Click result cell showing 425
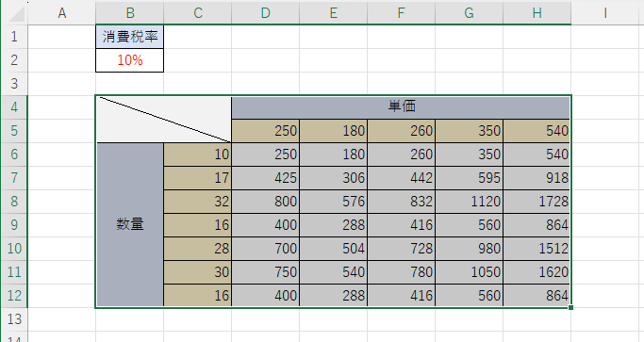Viewport: 644px width, 342px height. [266, 178]
